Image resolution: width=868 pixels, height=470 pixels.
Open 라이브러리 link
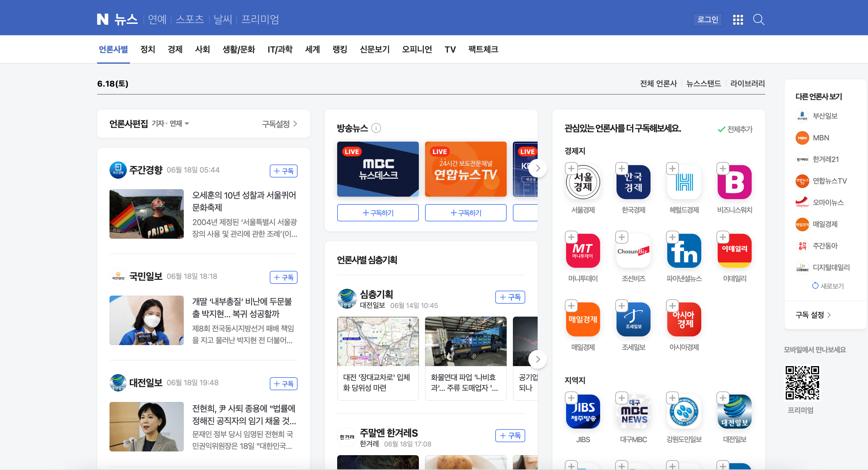[747, 83]
